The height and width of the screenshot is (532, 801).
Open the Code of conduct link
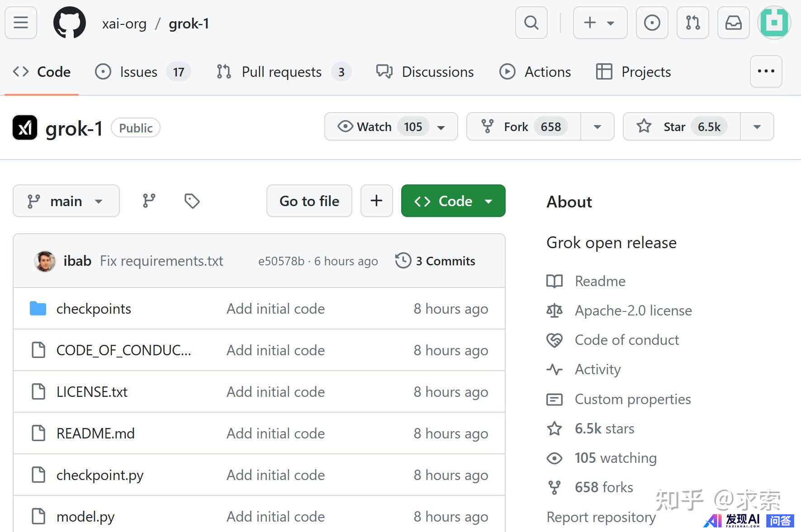pyautogui.click(x=627, y=340)
